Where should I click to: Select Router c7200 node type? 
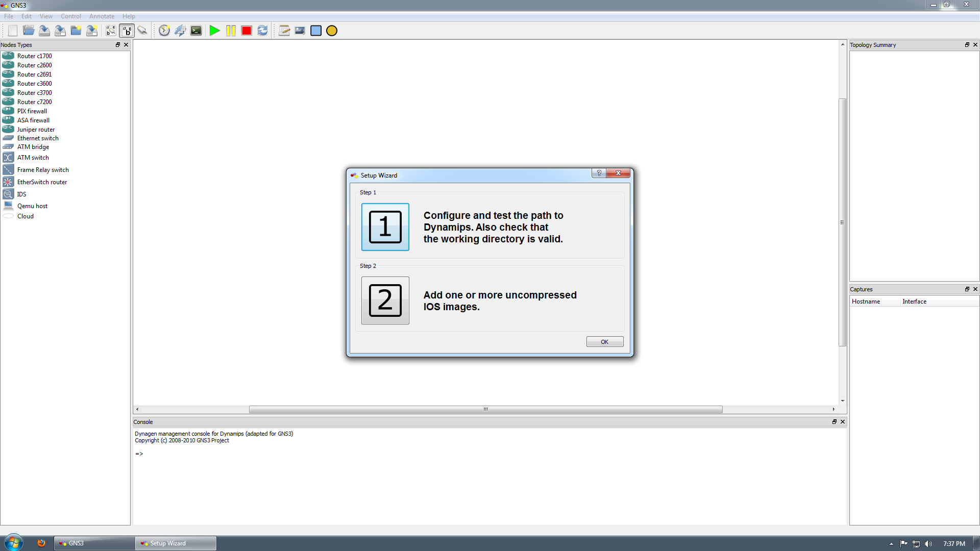pyautogui.click(x=65, y=102)
